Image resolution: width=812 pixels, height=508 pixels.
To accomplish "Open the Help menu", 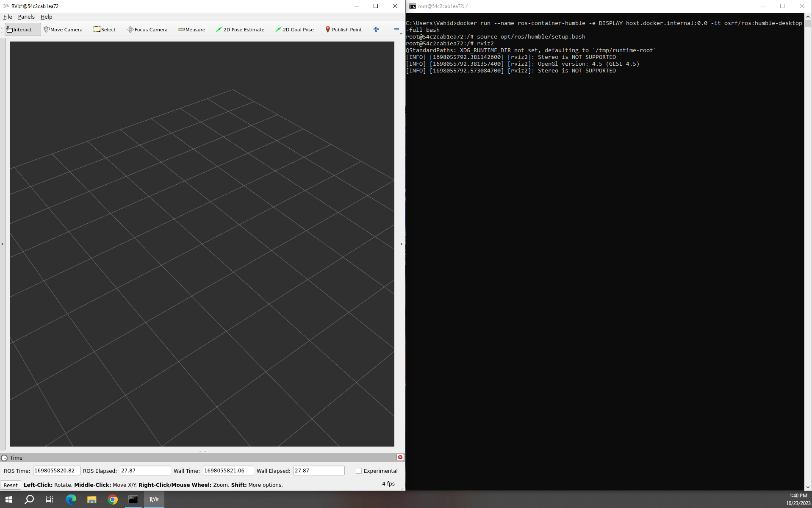I will coord(47,17).
